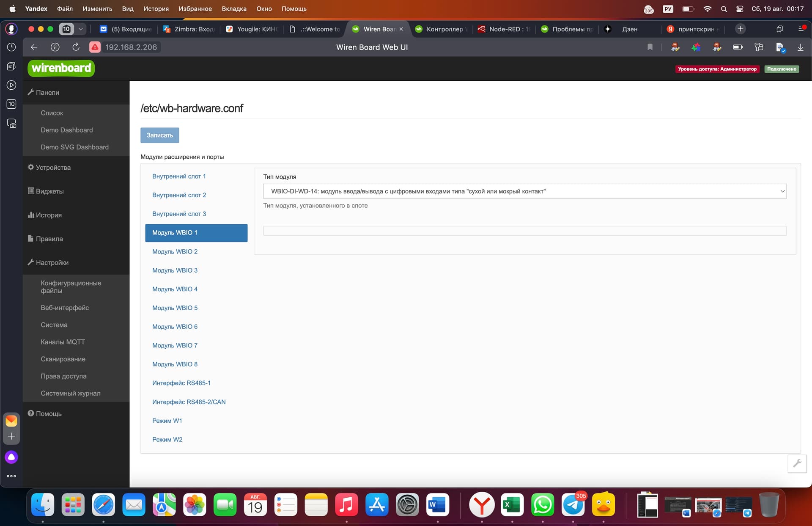Switch input language РУ in menu bar
Image resolution: width=812 pixels, height=526 pixels.
[668, 9]
